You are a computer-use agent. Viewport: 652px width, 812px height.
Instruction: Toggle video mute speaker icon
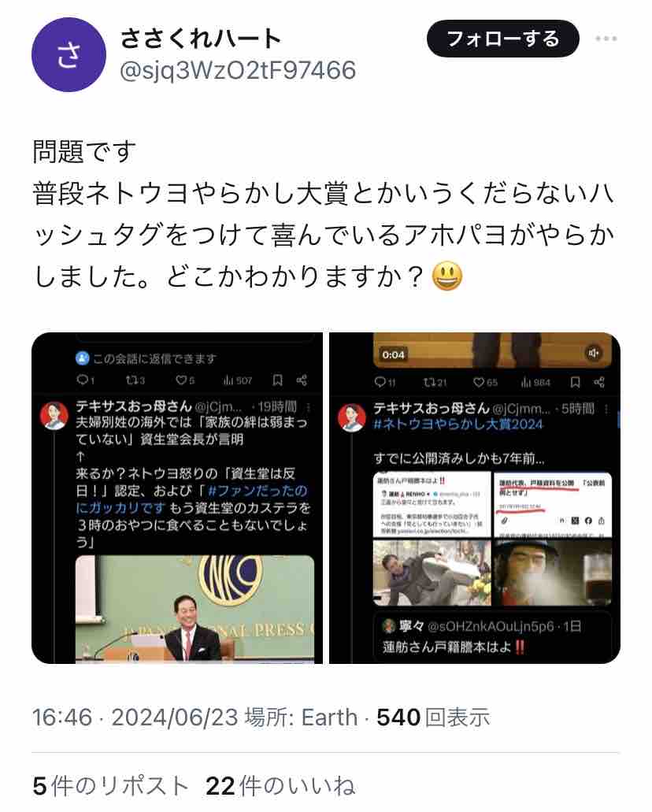[593, 353]
